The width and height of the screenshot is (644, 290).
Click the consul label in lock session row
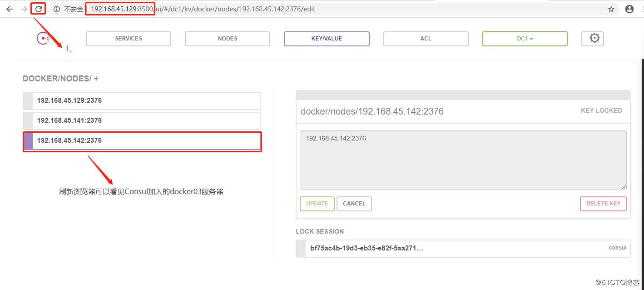[618, 248]
